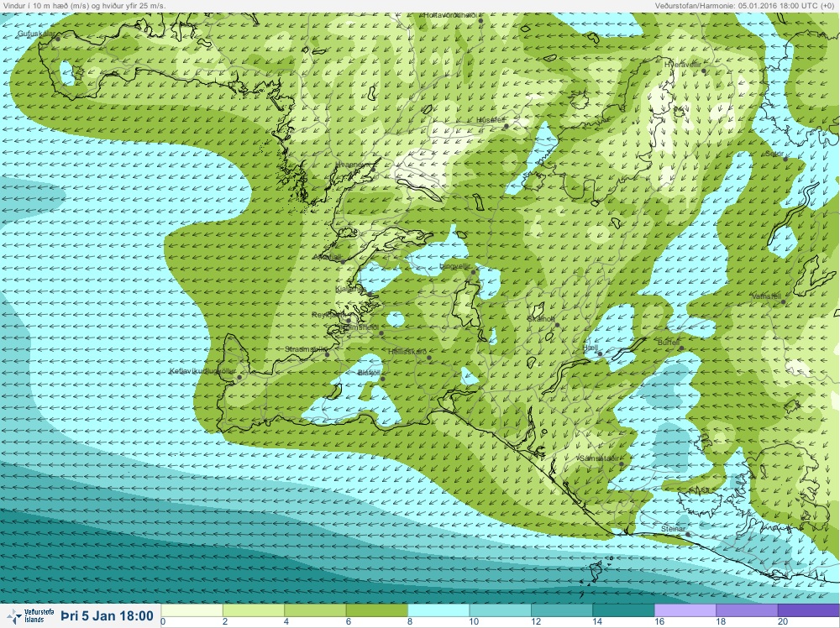Click the Reykjavík station label
This screenshot has height=628, width=840.
(x=328, y=316)
